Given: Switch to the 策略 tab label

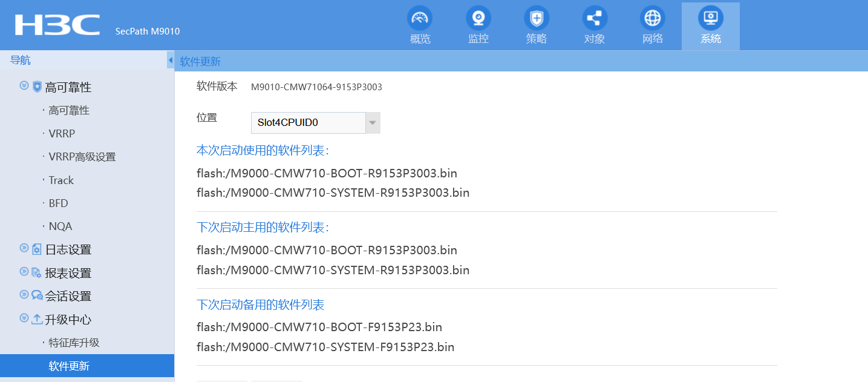Looking at the screenshot, I should [536, 39].
